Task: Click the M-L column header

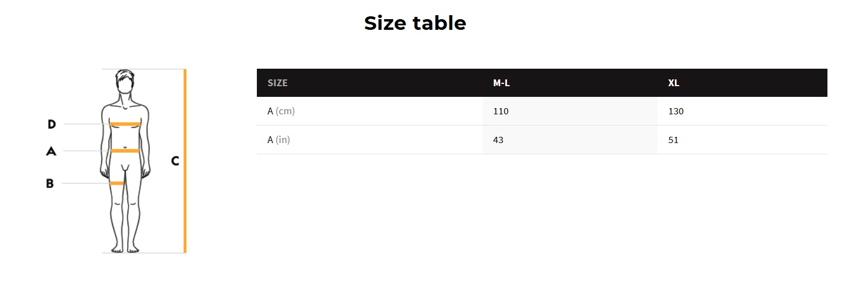Action: [x=501, y=83]
